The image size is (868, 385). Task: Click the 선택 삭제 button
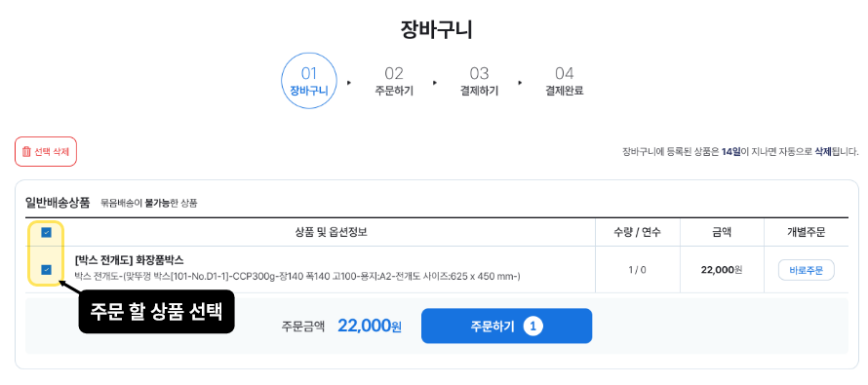(46, 152)
